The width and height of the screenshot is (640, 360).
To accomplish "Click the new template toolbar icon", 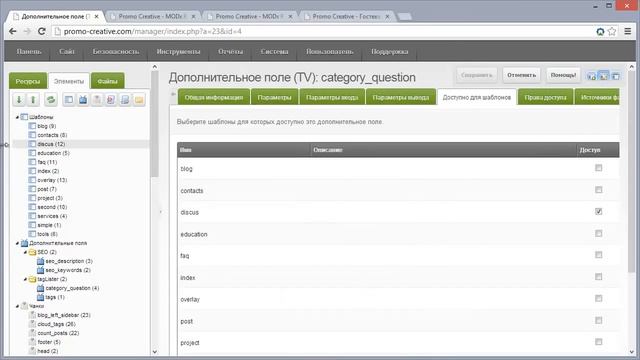I will tap(69, 100).
